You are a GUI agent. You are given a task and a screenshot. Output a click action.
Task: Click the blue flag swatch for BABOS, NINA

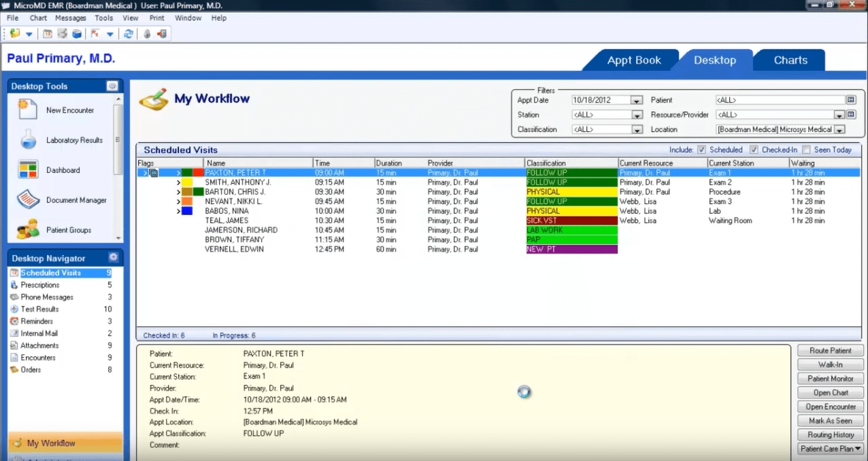coord(187,211)
